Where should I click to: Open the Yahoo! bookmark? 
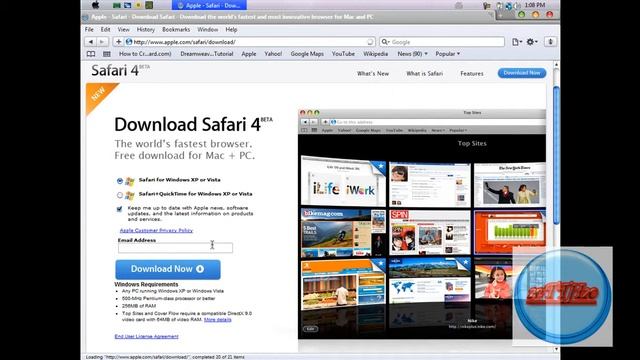tap(273, 54)
